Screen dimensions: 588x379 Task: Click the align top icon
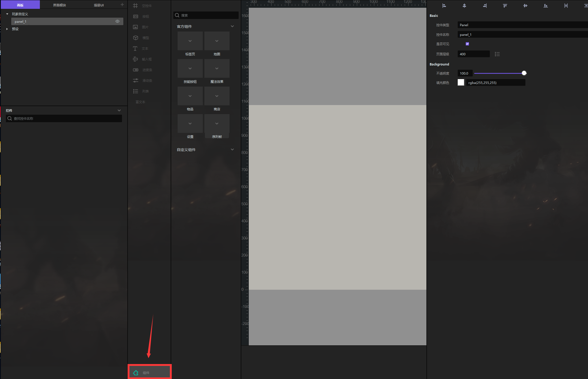505,6
